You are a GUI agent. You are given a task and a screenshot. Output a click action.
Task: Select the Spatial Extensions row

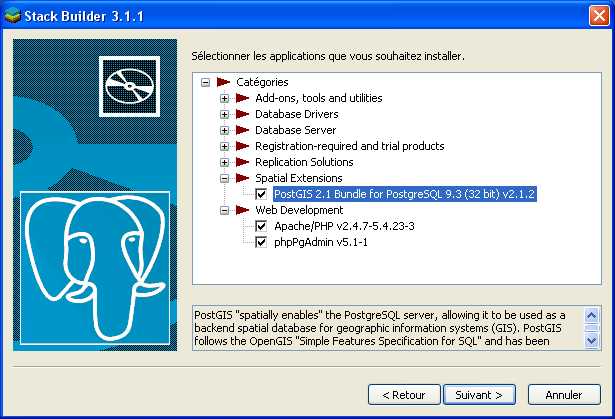tap(298, 178)
